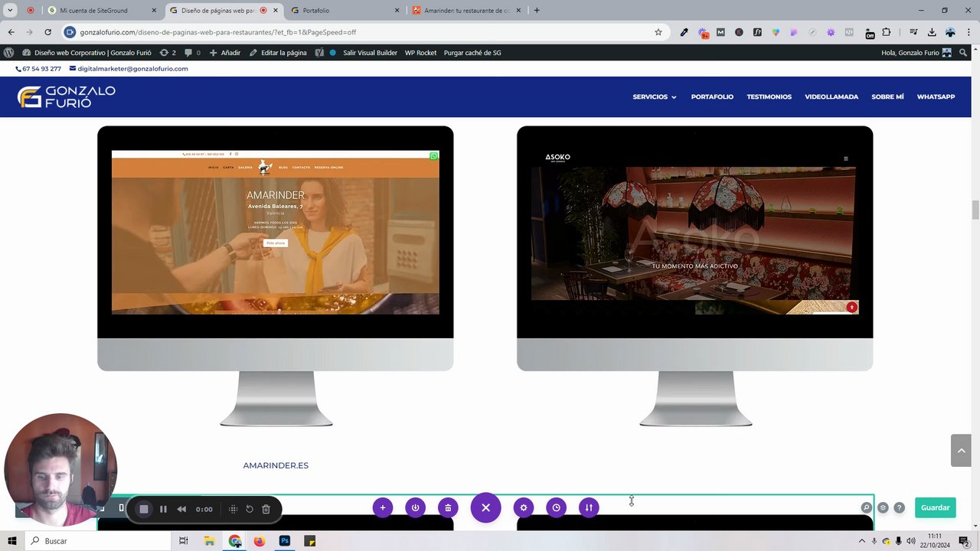Click the recorder drag-grid dots icon

coord(233,509)
